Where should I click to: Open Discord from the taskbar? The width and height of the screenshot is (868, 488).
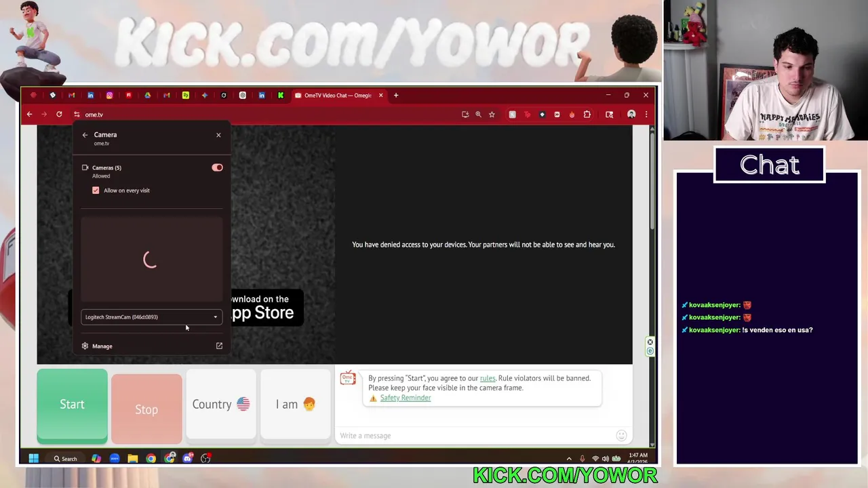click(188, 459)
